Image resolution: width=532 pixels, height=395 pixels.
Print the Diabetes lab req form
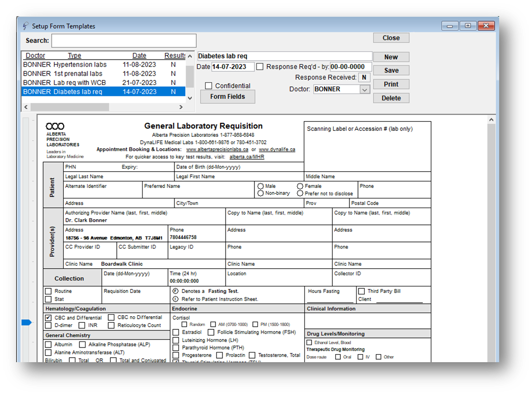pyautogui.click(x=391, y=84)
